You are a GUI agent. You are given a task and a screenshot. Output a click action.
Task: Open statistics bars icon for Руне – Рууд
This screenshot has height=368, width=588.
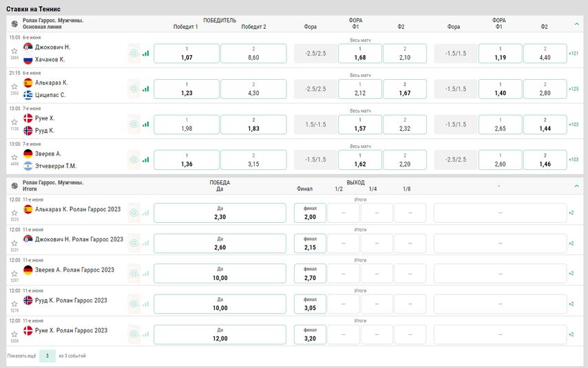[145, 124]
